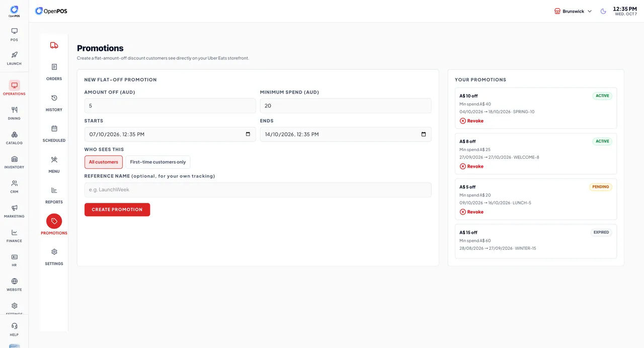
Task: Open the CRM section
Action: pyautogui.click(x=14, y=186)
